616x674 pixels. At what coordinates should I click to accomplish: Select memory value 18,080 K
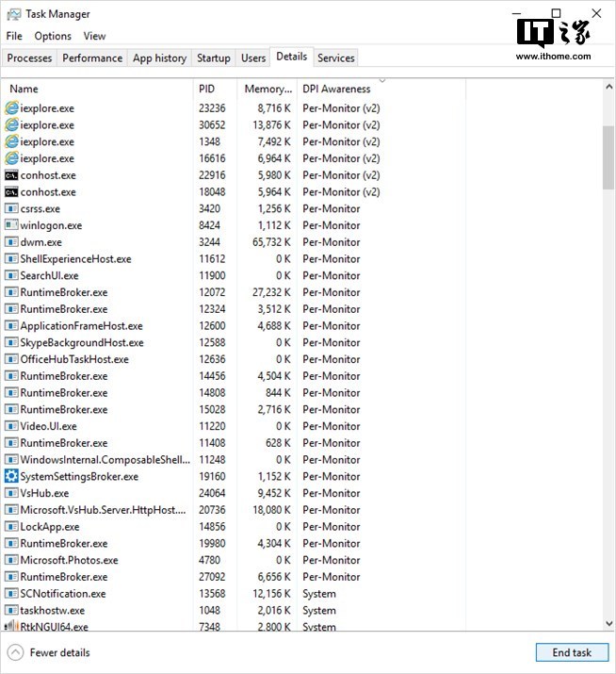tap(271, 510)
